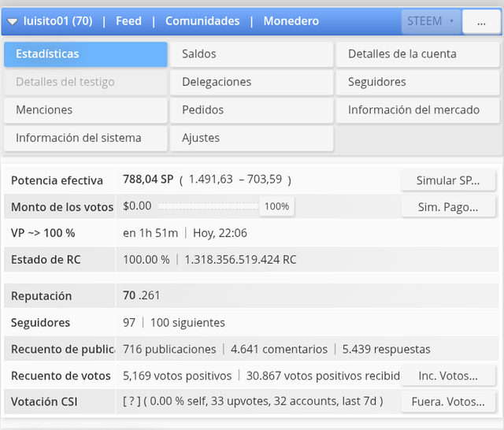
Task: Select the greyed Detalles del testigo tab
Action: [86, 82]
